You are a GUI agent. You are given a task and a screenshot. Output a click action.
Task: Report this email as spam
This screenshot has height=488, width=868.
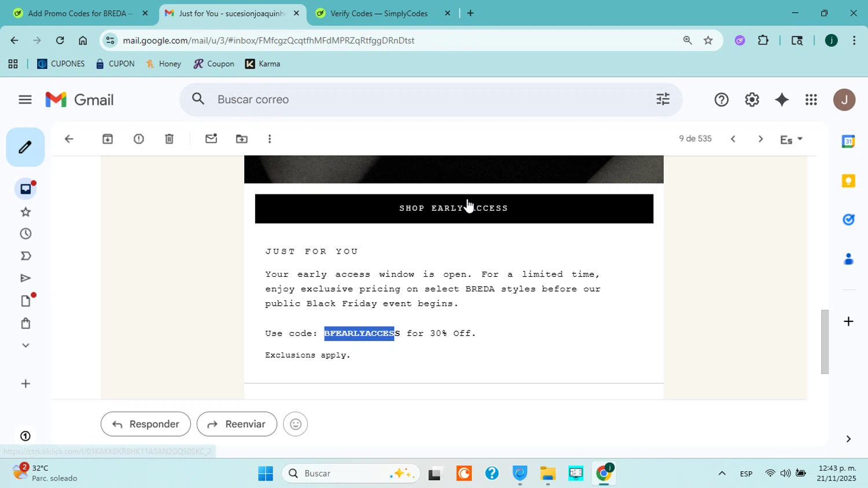pyautogui.click(x=138, y=139)
